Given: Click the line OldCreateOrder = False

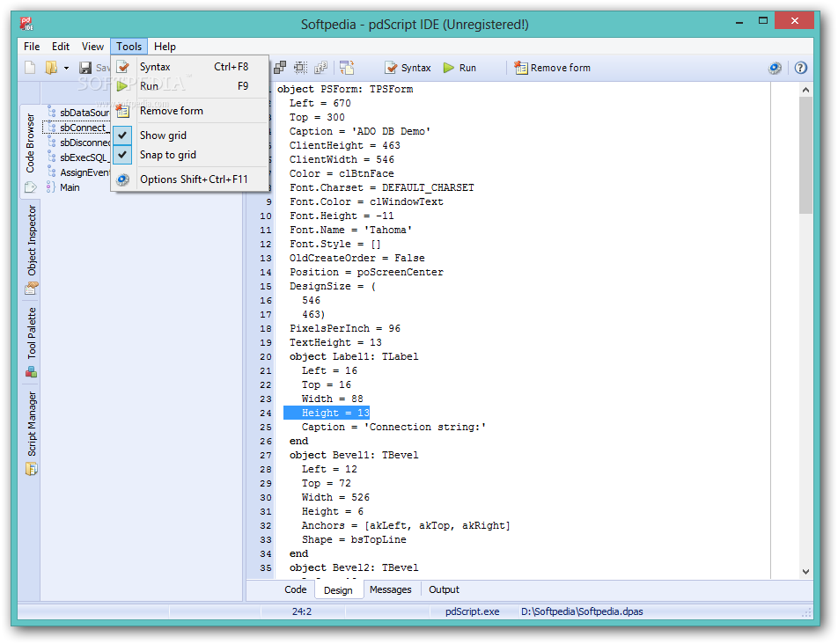Looking at the screenshot, I should pyautogui.click(x=357, y=258).
